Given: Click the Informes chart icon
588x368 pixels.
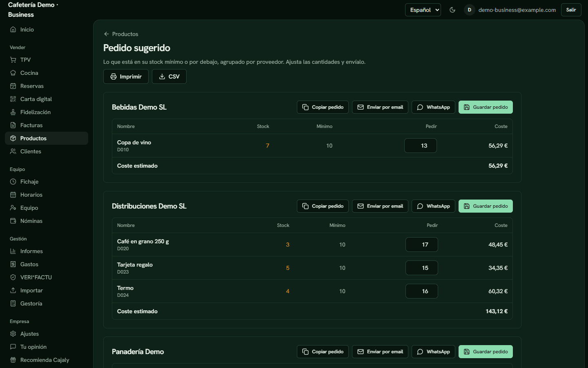Looking at the screenshot, I should [13, 251].
